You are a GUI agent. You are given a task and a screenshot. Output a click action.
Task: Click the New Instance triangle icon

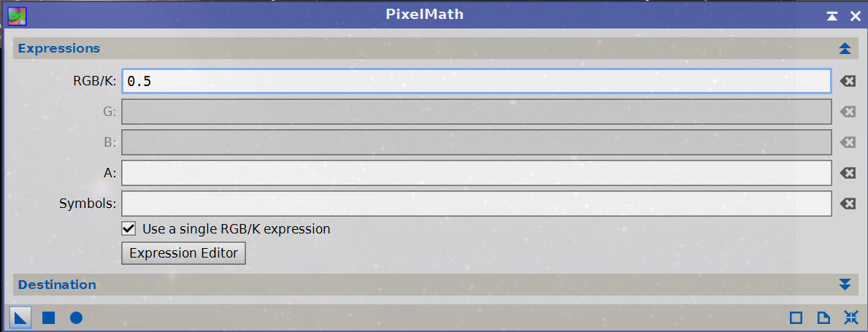click(x=20, y=317)
